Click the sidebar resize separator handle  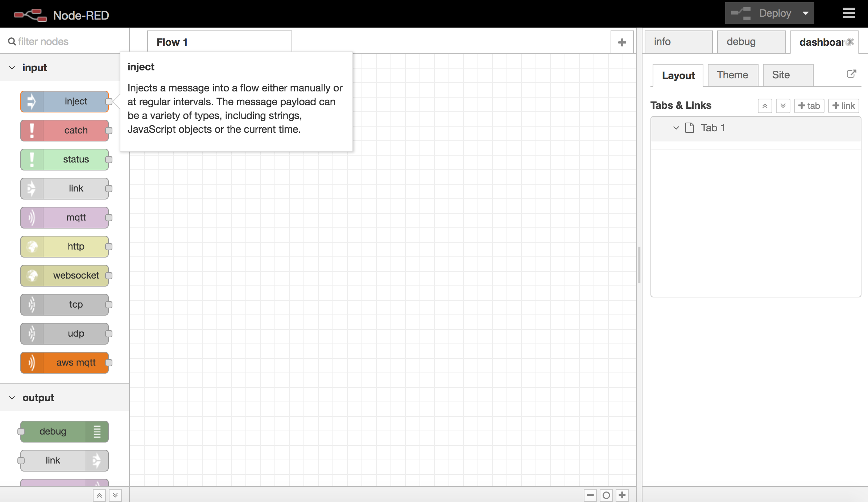click(639, 264)
